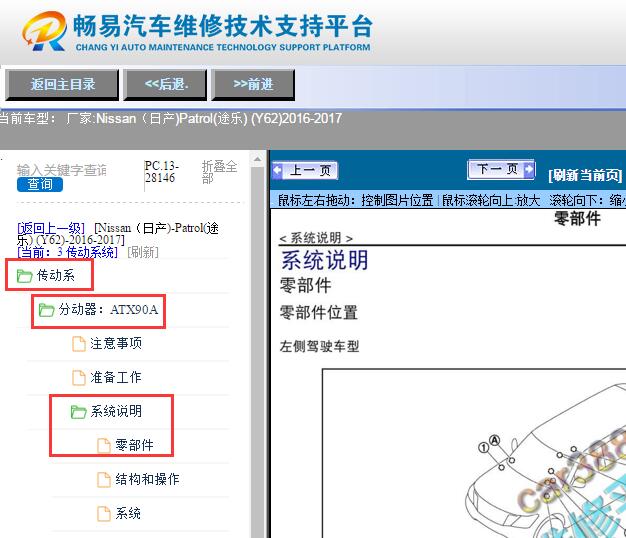Open the 结构和操作 document
Viewport: 626px width, 538px height.
(147, 479)
